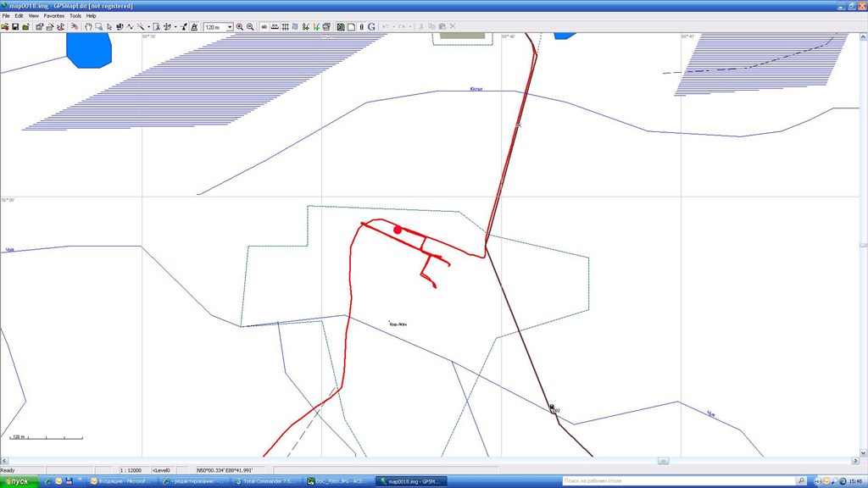Toggle the scale ruler display icon
Screen dimensions: 868x488
click(x=275, y=26)
